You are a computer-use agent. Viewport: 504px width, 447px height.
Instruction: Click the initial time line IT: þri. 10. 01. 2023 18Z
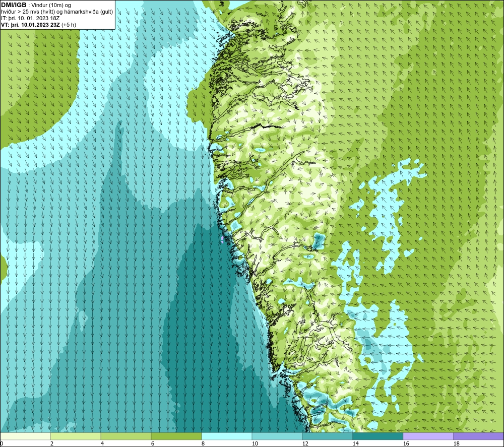(x=30, y=18)
